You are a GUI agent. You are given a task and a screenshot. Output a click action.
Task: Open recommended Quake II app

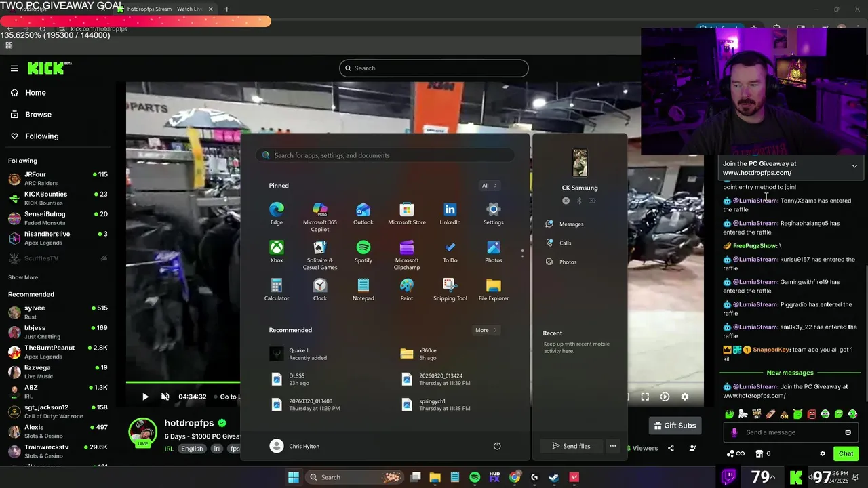(x=298, y=354)
